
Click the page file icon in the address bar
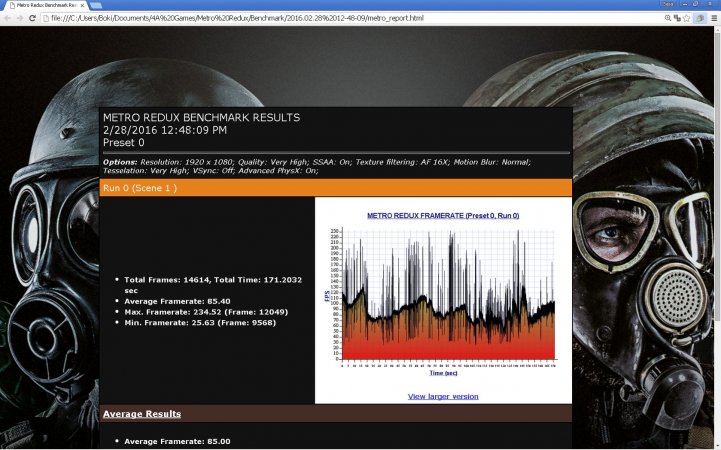point(45,18)
